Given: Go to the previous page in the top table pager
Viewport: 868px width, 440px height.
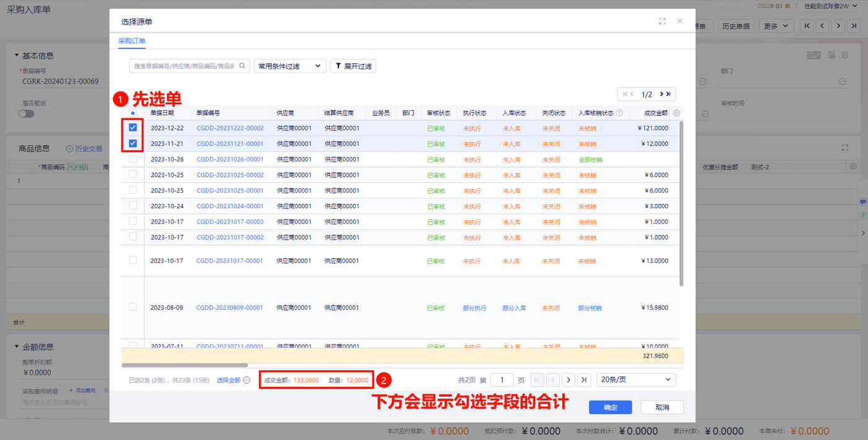Looking at the screenshot, I should [632, 94].
